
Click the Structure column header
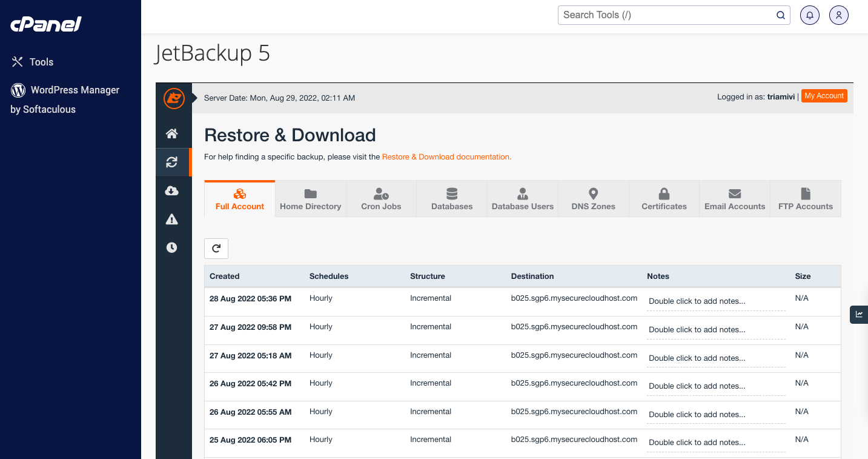[428, 276]
